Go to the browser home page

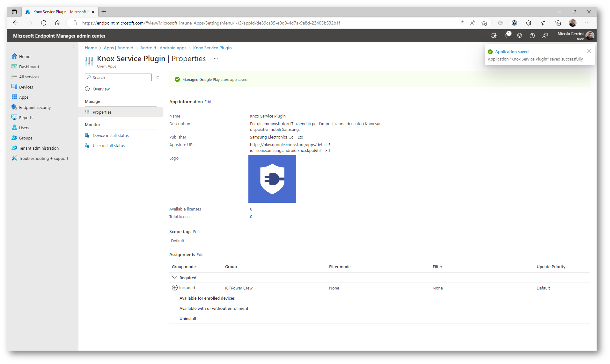58,23
